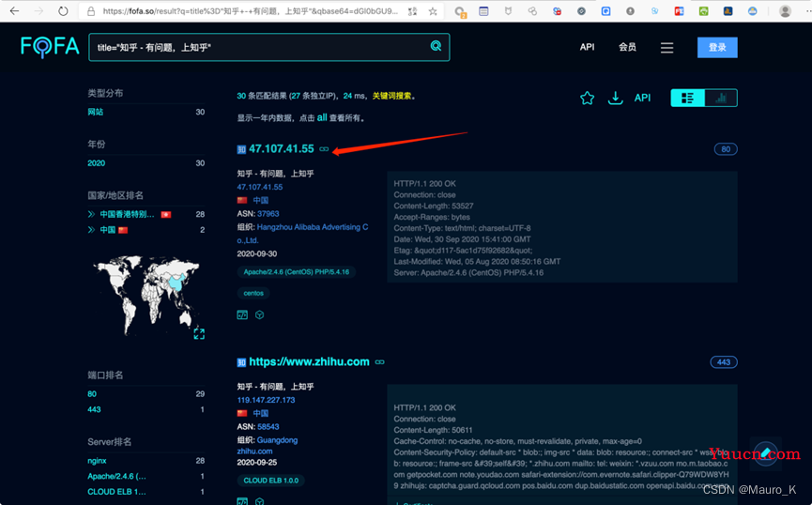Image resolution: width=812 pixels, height=505 pixels.
Task: Expand 中国香港特别 region chevron
Action: (x=91, y=214)
